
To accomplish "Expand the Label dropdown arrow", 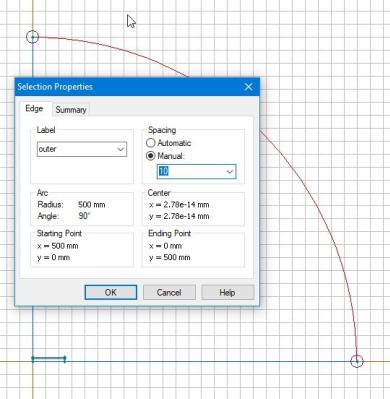I will pos(121,149).
